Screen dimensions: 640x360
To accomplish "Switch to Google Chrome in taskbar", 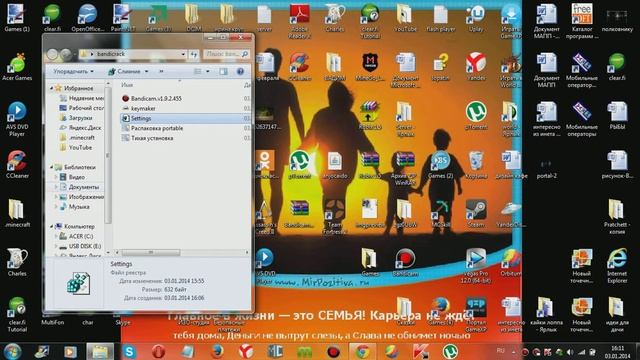I will click(x=362, y=351).
